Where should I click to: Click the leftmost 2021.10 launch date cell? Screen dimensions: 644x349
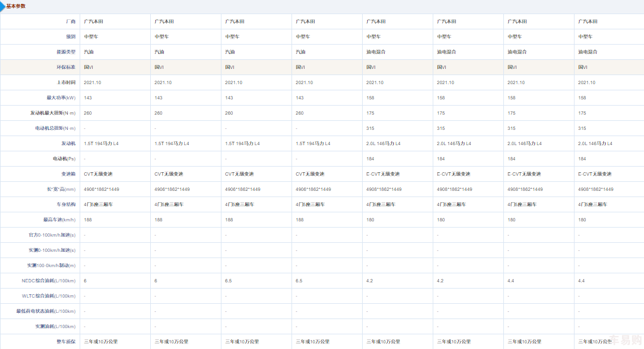93,82
